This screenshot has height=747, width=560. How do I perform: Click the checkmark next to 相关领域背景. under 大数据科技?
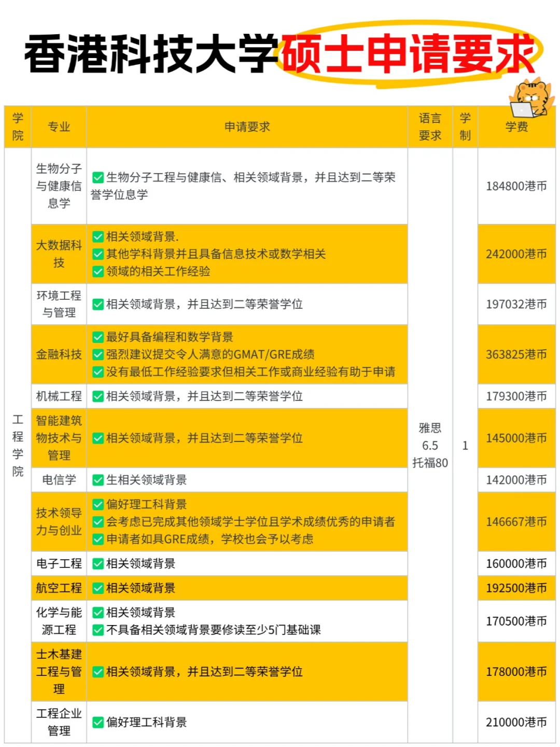(97, 237)
